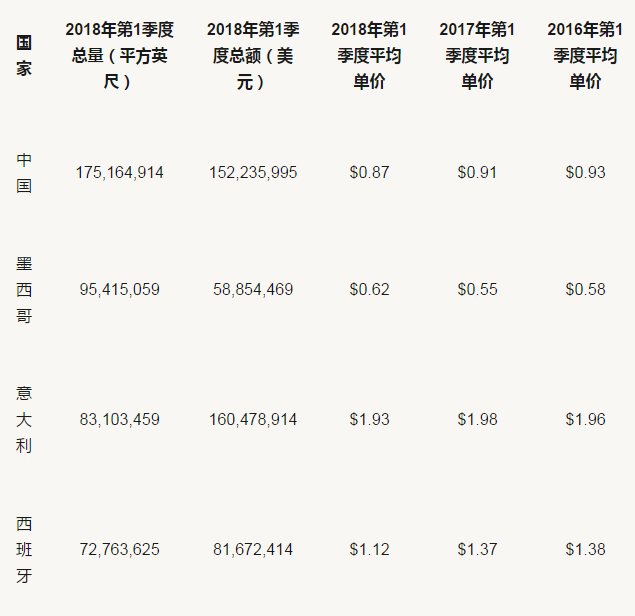Click China's $0.87 average price cell
The height and width of the screenshot is (616, 635).
[369, 173]
